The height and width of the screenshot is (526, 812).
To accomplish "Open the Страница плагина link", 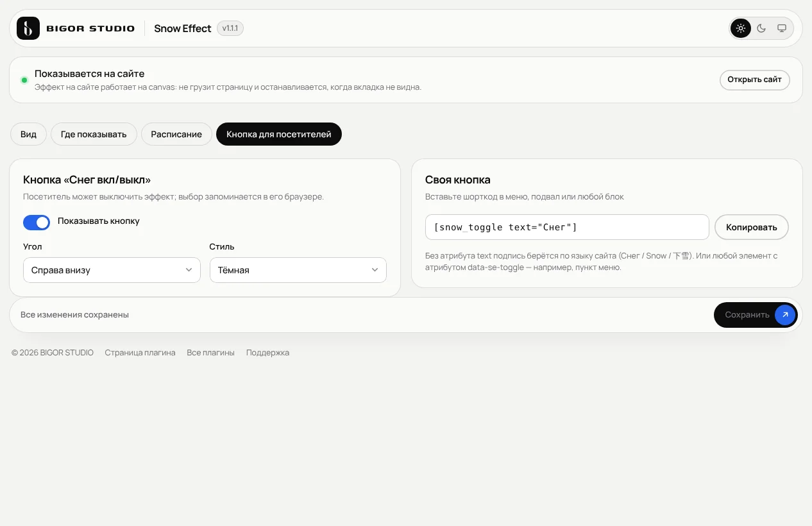I will (140, 353).
